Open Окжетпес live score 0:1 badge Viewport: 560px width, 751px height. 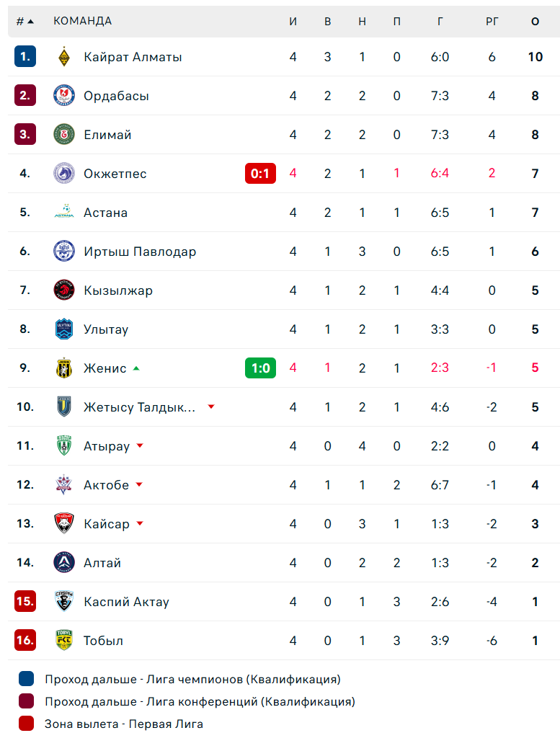[x=260, y=174]
